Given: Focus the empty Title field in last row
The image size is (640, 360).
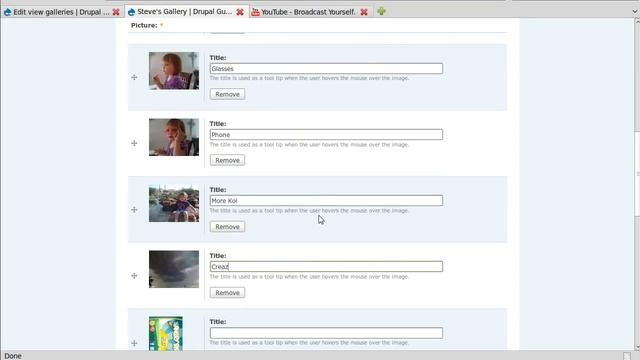Looking at the screenshot, I should 326,333.
